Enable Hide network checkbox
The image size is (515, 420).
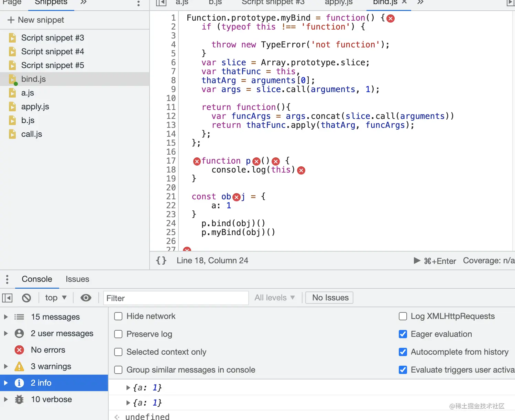click(118, 316)
